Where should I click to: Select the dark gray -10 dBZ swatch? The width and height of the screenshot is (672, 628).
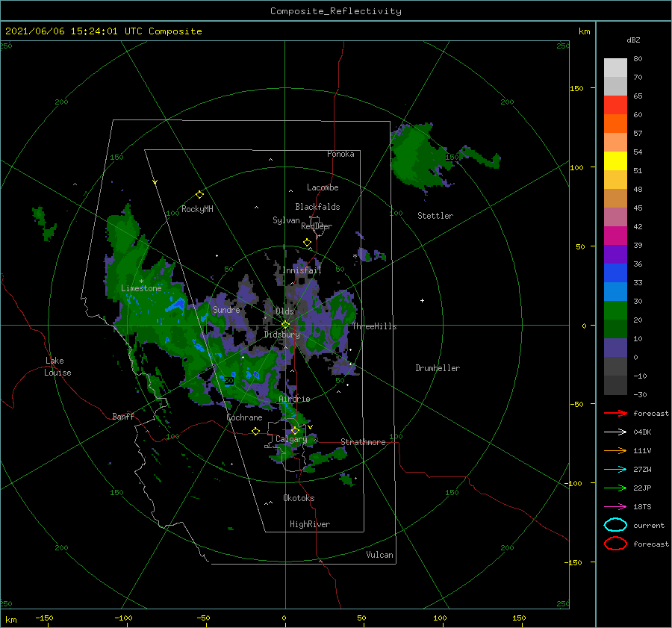(615, 385)
